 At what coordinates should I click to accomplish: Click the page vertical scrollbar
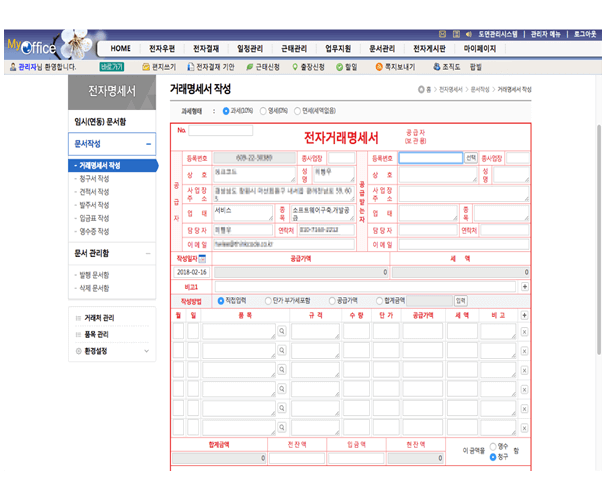599,239
